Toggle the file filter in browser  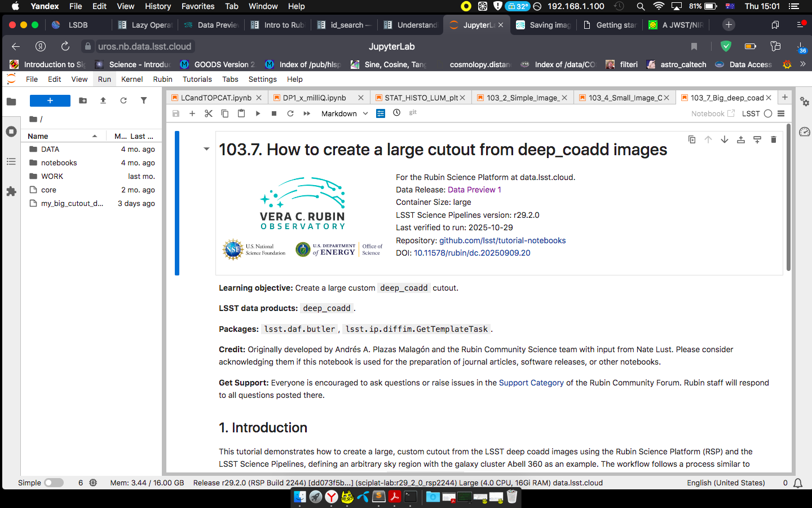point(144,100)
